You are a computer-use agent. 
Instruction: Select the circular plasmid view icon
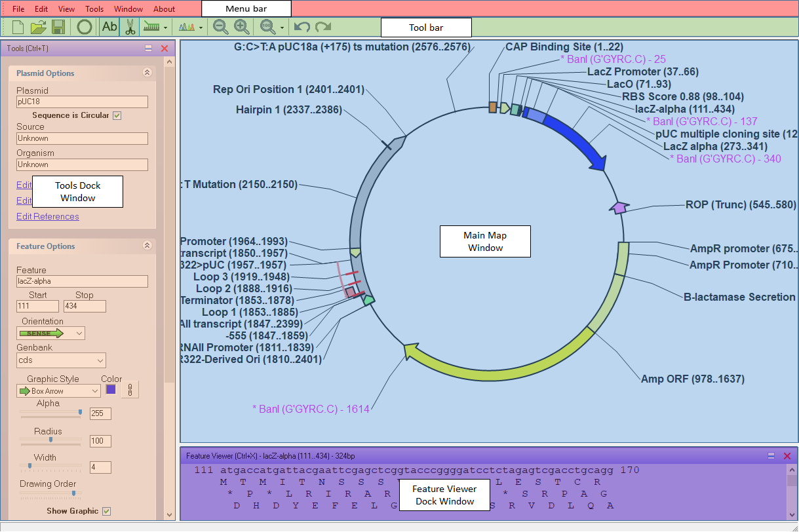(x=84, y=27)
